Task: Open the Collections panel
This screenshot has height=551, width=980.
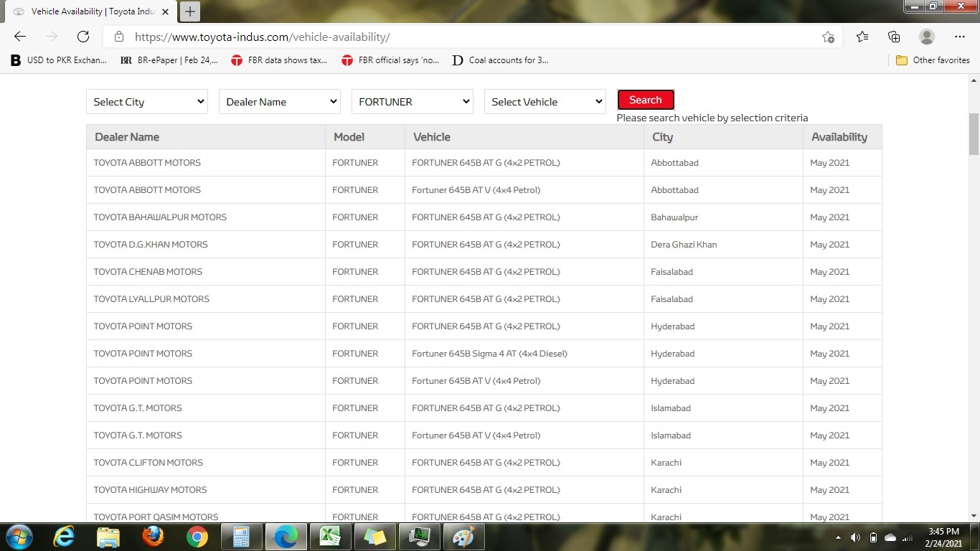Action: [894, 37]
